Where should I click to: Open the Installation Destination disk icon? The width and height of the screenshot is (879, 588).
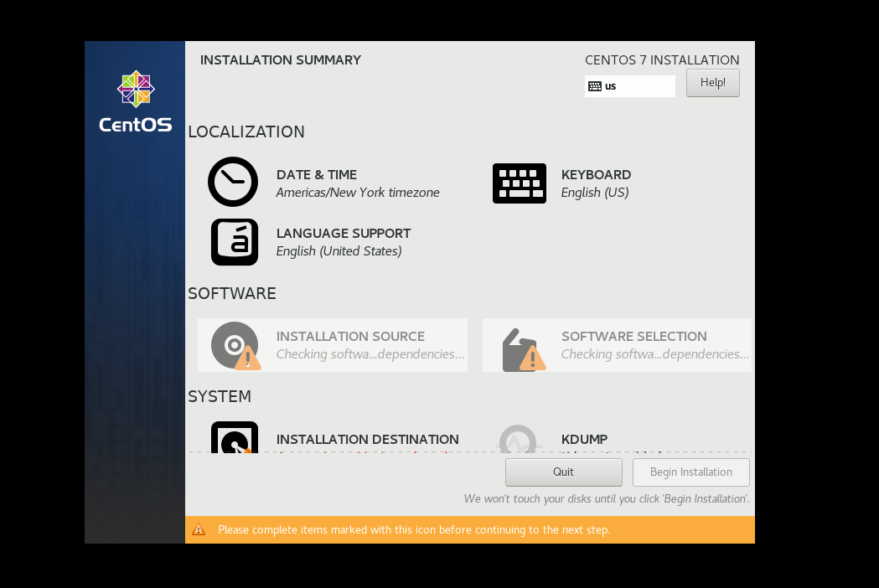click(x=235, y=437)
